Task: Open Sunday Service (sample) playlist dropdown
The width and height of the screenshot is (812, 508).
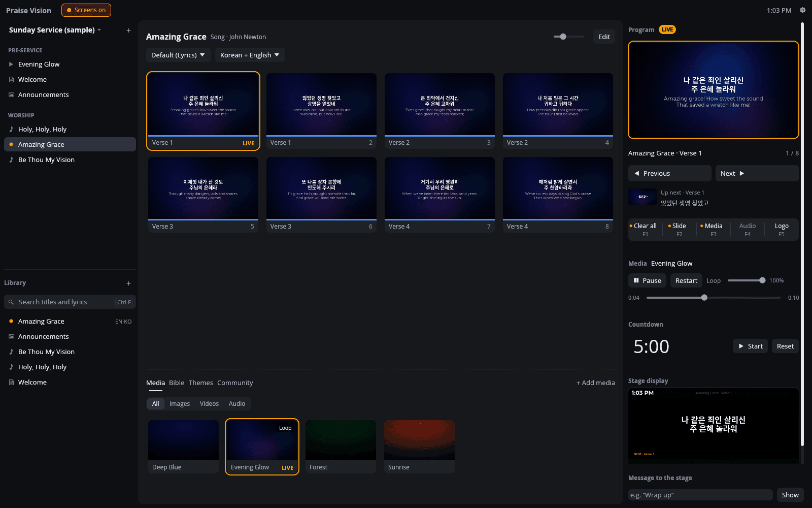Action: pos(55,30)
